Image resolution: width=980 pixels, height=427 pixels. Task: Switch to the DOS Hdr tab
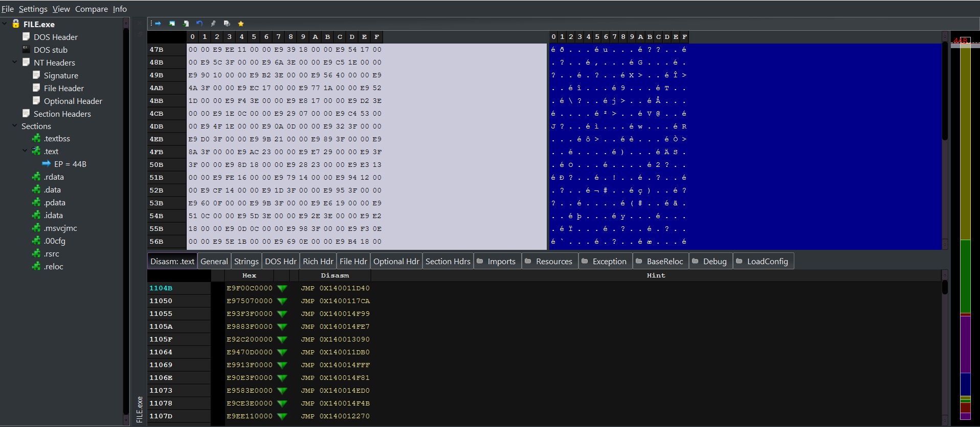point(281,261)
